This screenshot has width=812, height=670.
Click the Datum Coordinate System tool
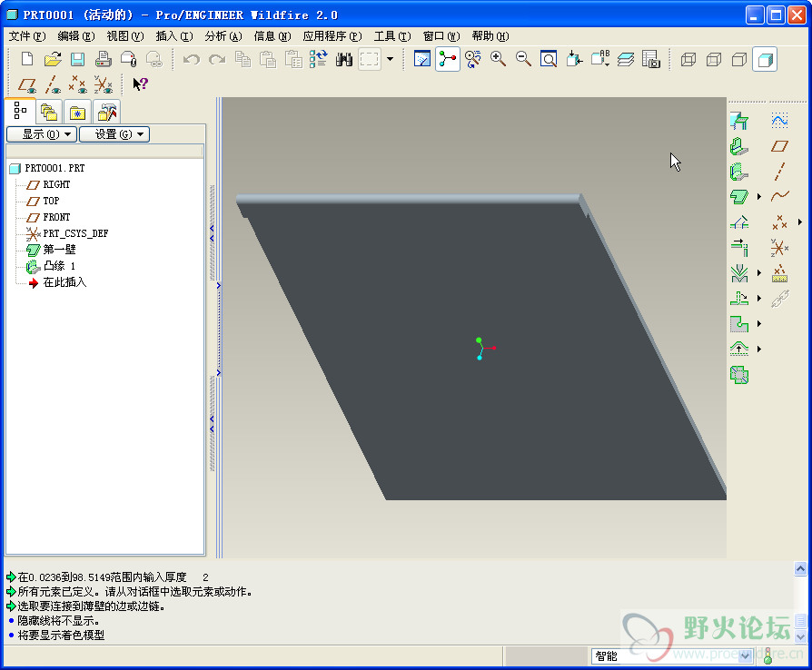point(779,248)
